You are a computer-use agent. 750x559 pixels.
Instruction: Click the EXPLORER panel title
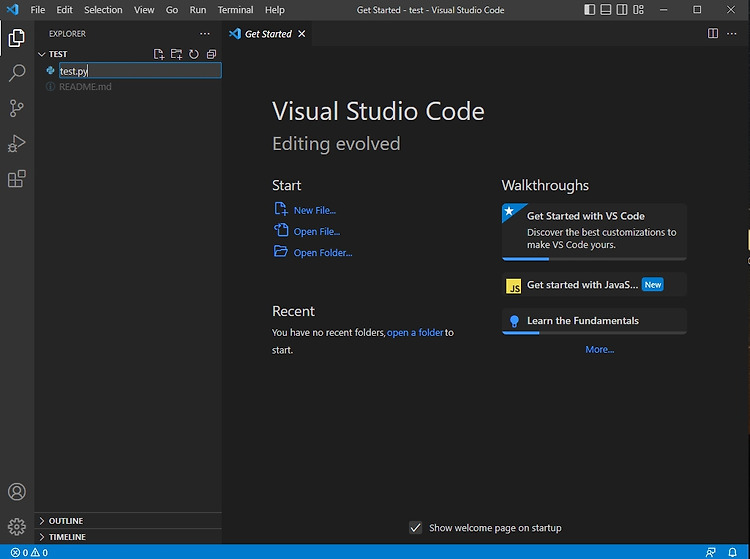67,33
